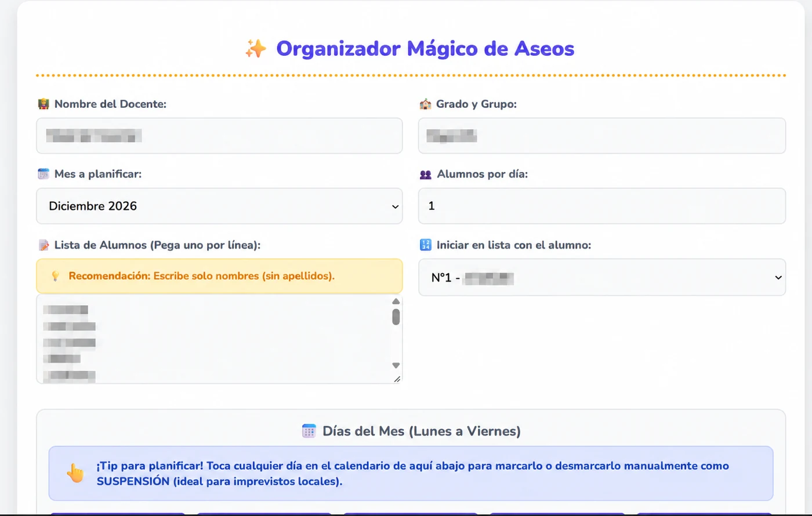Viewport: 812px width, 516px height.
Task: Click the light bulb icon in Recomendación
Action: coord(55,276)
